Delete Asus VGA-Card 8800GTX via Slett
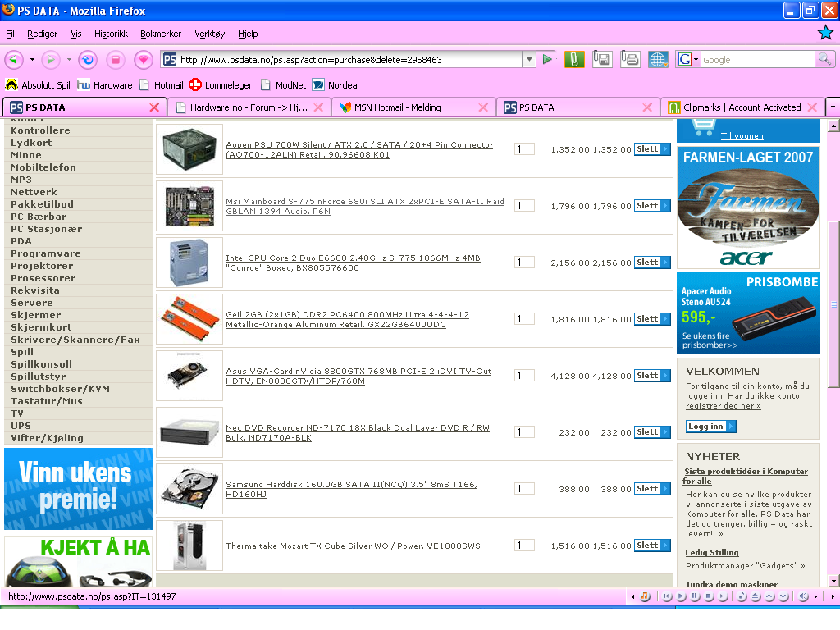 tap(652, 376)
